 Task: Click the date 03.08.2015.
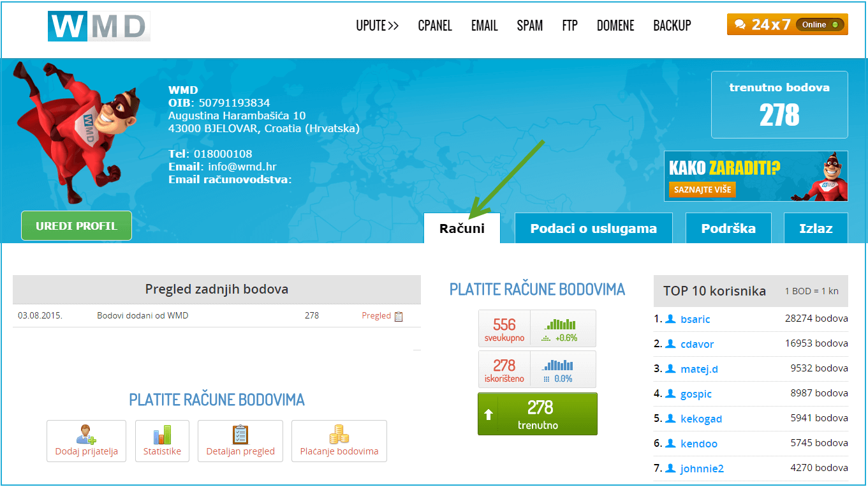(x=40, y=315)
